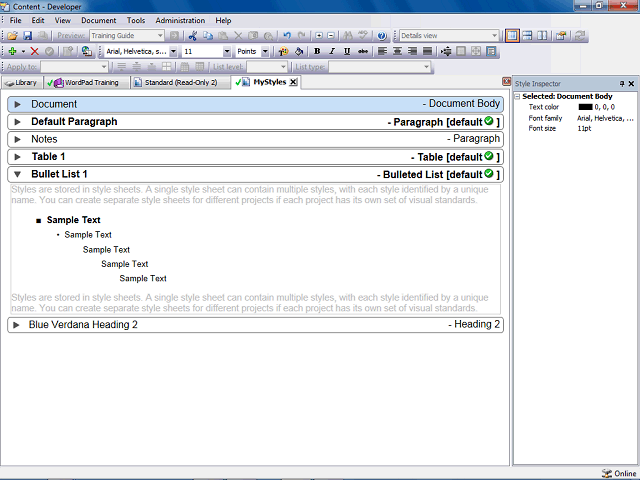Viewport: 640px width, 480px height.
Task: Open the font size 11 dropdown
Action: [227, 51]
